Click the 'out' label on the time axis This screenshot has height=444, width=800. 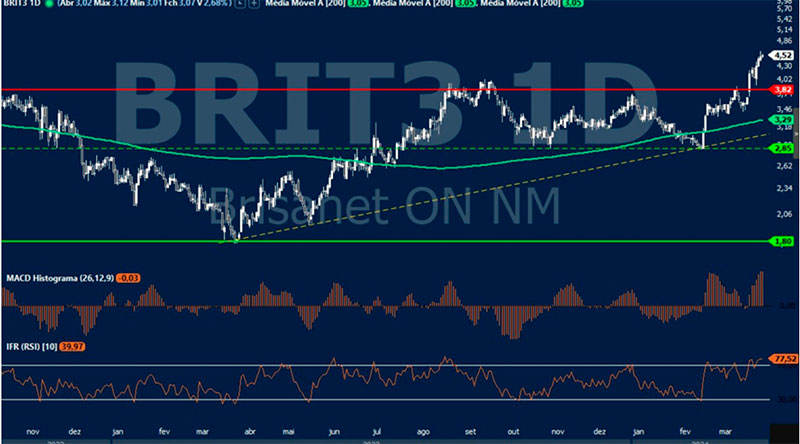coord(513,432)
